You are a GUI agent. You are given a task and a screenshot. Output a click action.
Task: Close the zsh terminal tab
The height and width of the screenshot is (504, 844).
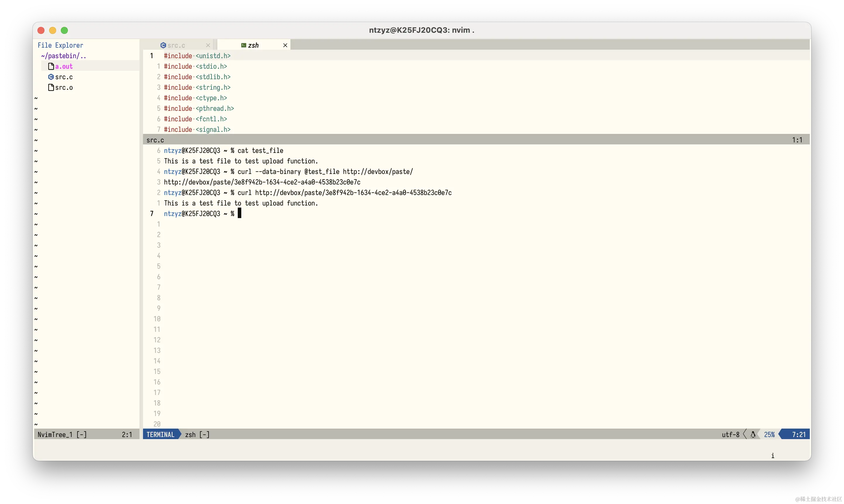[285, 45]
